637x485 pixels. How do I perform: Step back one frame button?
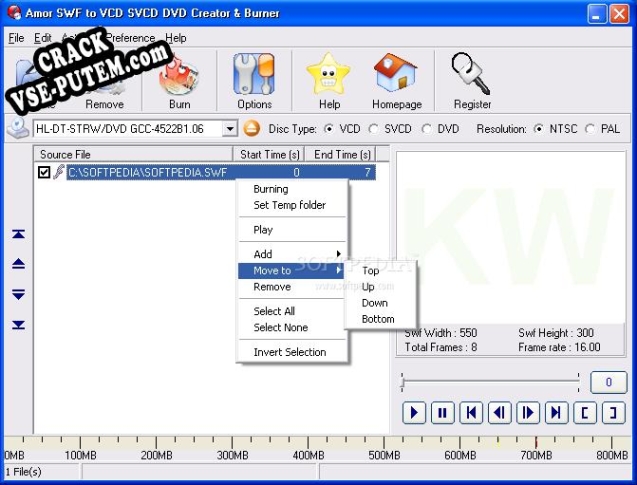(x=499, y=413)
